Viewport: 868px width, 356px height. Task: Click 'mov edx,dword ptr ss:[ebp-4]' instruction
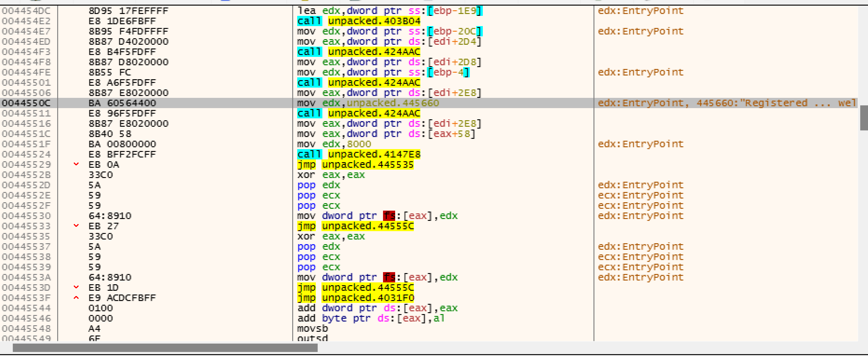pos(383,72)
